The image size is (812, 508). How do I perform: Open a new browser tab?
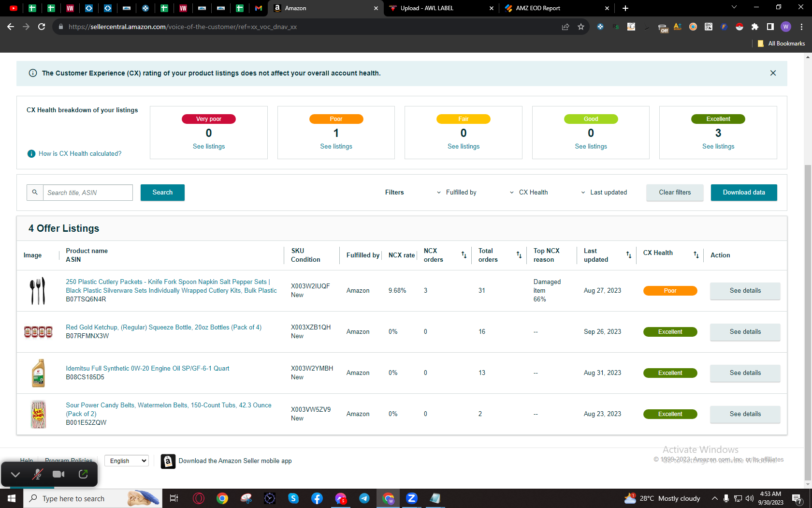pos(625,8)
